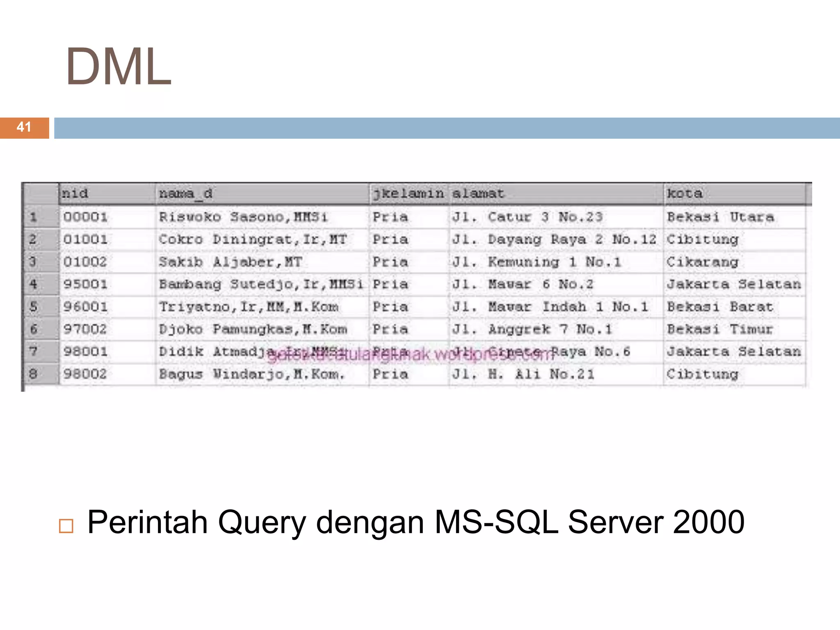Select row number 2 header
The width and height of the screenshot is (840, 630).
tap(41, 240)
